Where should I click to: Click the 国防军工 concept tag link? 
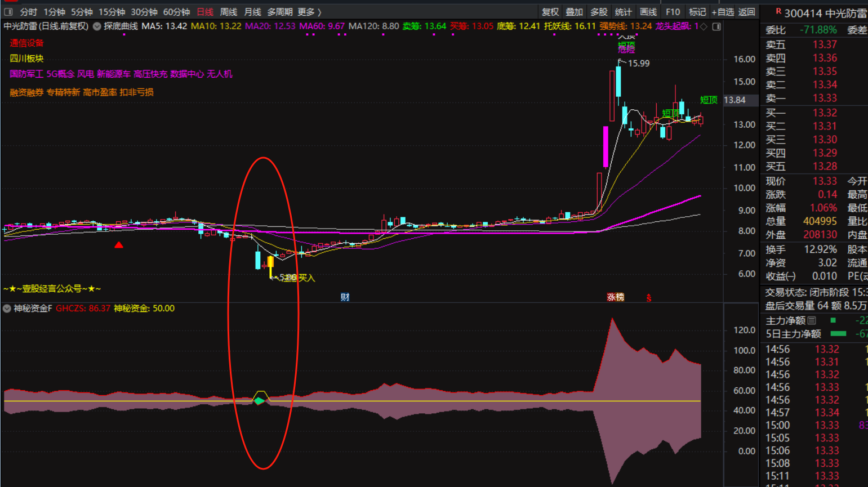coord(26,74)
